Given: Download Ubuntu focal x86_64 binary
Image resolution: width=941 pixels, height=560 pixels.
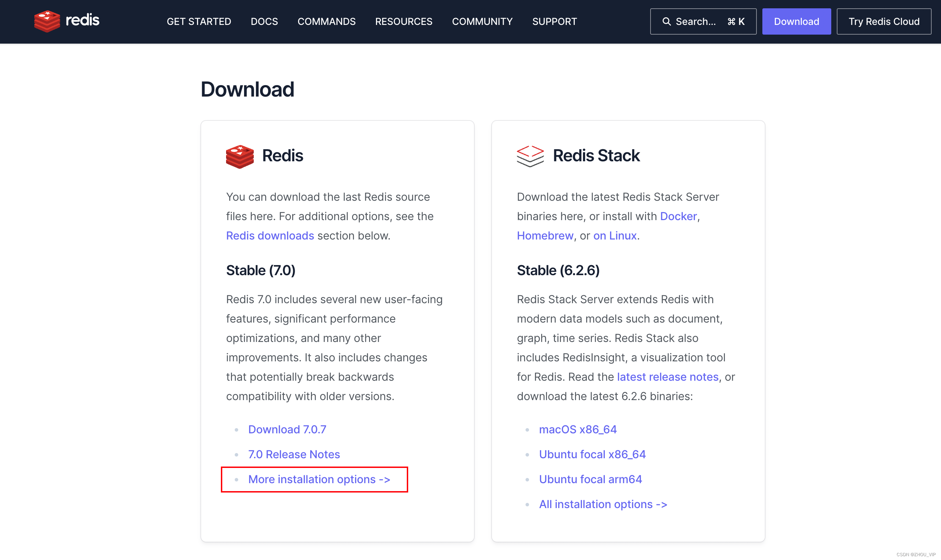Looking at the screenshot, I should (x=592, y=454).
